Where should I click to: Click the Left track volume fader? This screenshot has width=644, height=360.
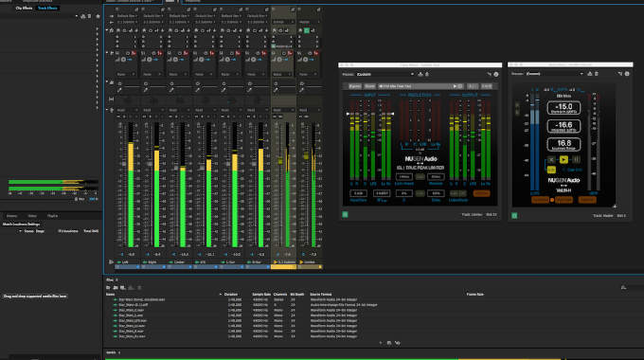[x=123, y=164]
